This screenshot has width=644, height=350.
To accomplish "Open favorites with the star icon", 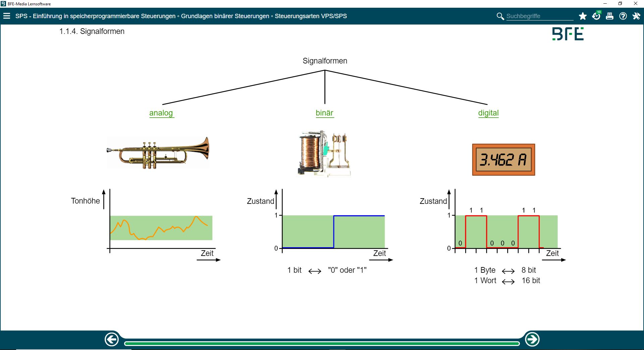I will coord(583,16).
